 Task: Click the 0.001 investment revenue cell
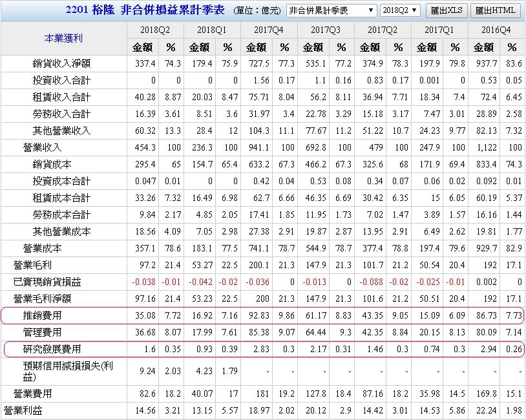click(429, 80)
